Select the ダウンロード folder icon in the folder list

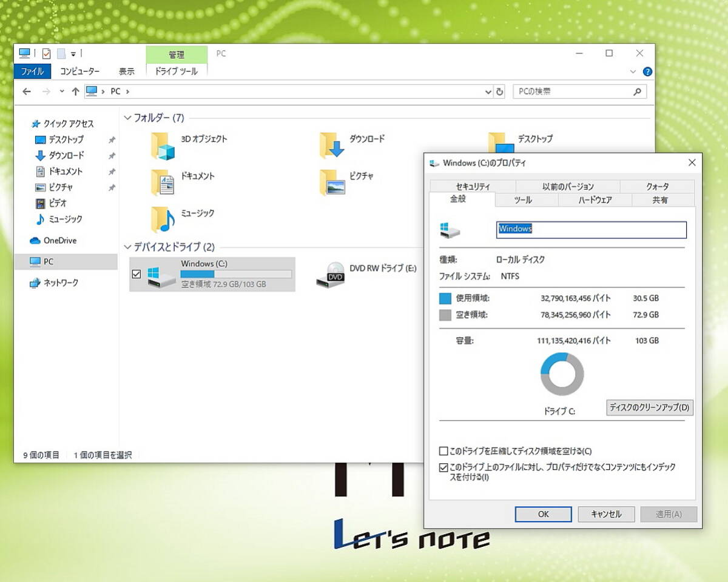point(331,146)
